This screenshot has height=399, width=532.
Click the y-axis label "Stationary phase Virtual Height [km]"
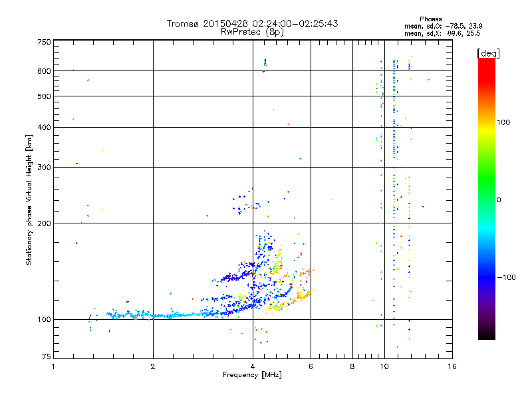(29, 199)
